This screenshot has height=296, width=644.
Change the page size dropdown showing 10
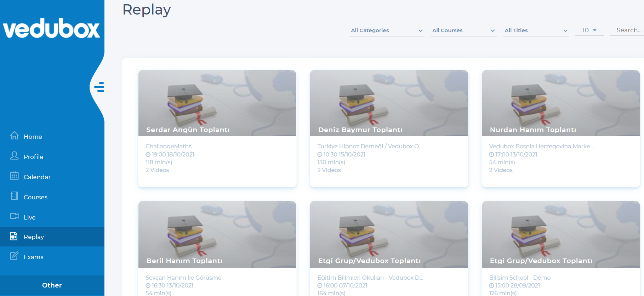click(x=589, y=30)
